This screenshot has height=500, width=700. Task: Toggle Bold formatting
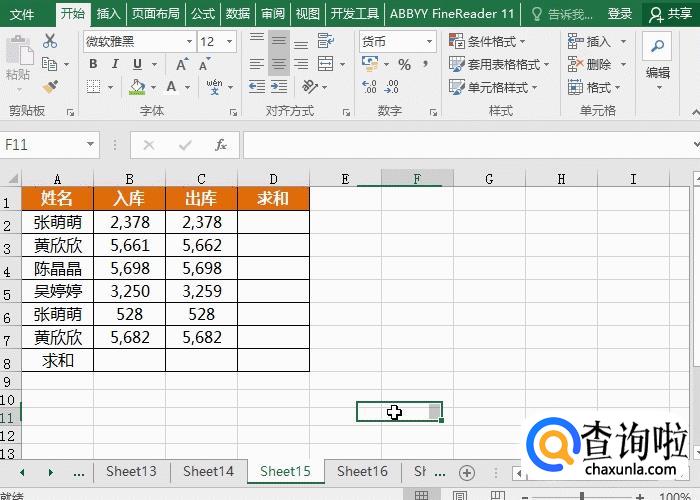pyautogui.click(x=93, y=64)
